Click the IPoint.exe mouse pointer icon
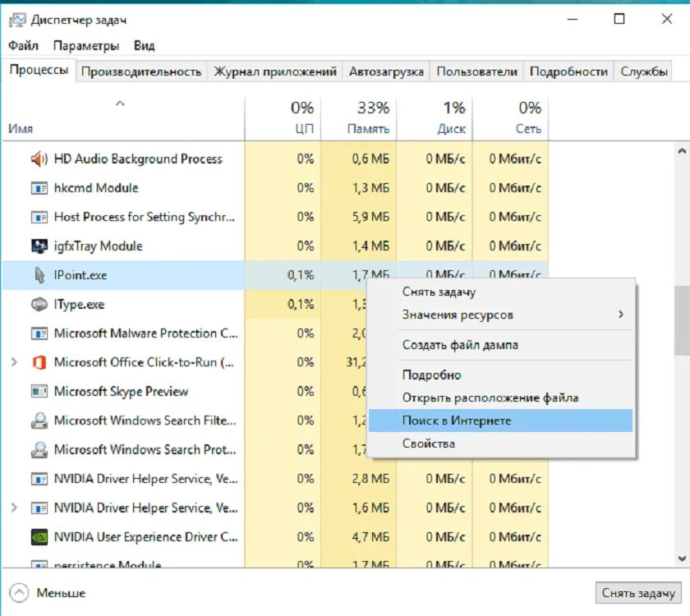 (x=39, y=275)
